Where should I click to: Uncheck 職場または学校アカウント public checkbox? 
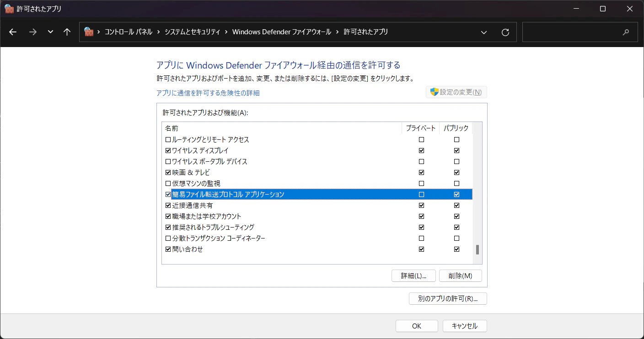(x=456, y=216)
